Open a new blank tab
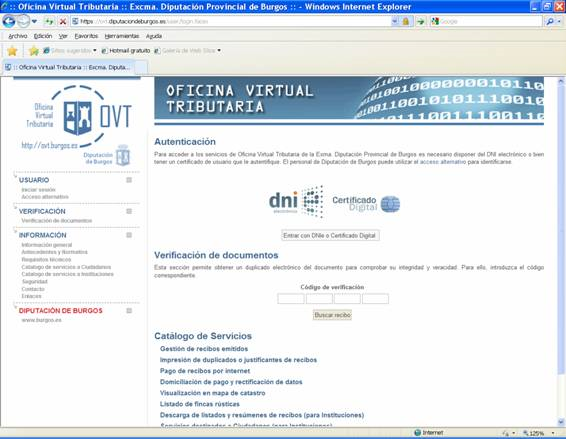566x439 pixels. [x=141, y=68]
